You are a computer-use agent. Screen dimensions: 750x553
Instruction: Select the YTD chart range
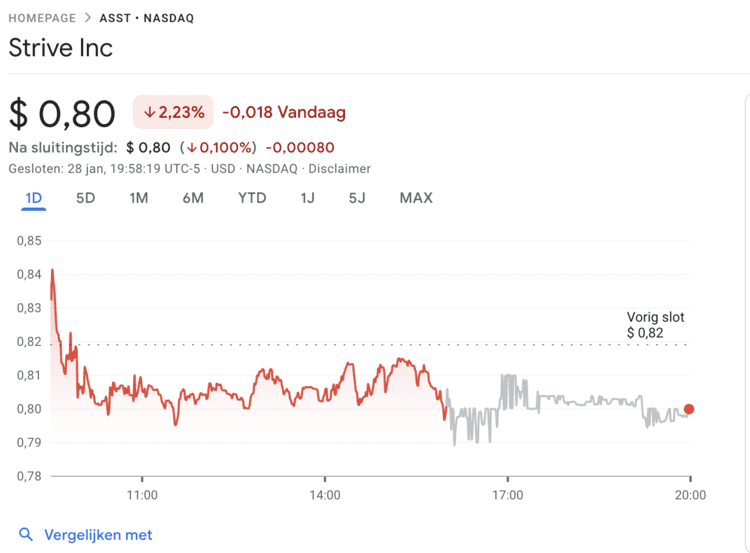tap(252, 198)
